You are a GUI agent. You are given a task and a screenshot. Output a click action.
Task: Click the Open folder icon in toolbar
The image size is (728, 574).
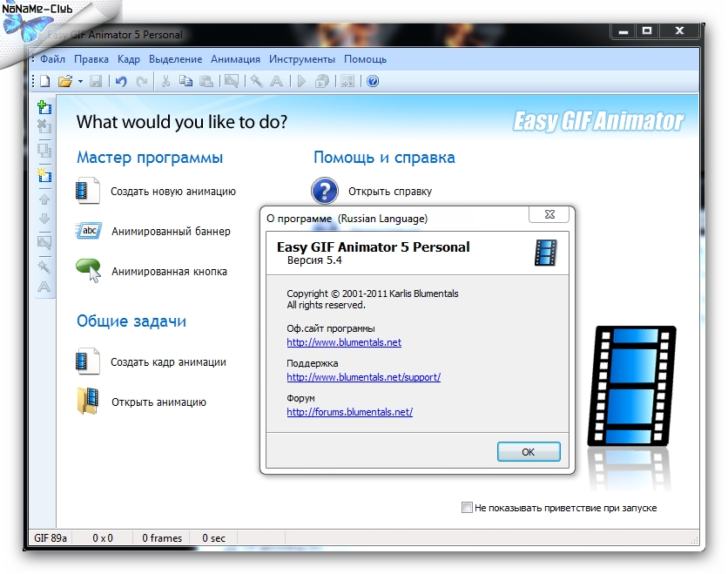[64, 81]
